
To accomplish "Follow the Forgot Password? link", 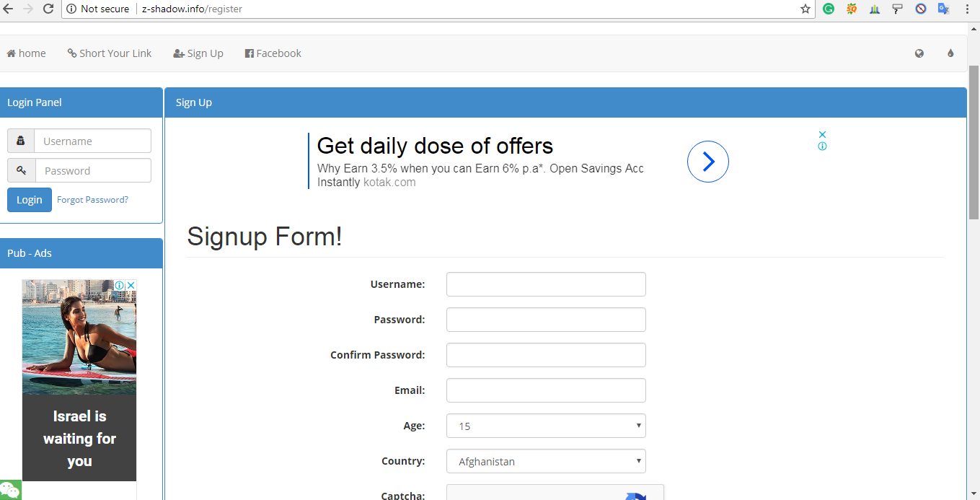I will [x=92, y=200].
